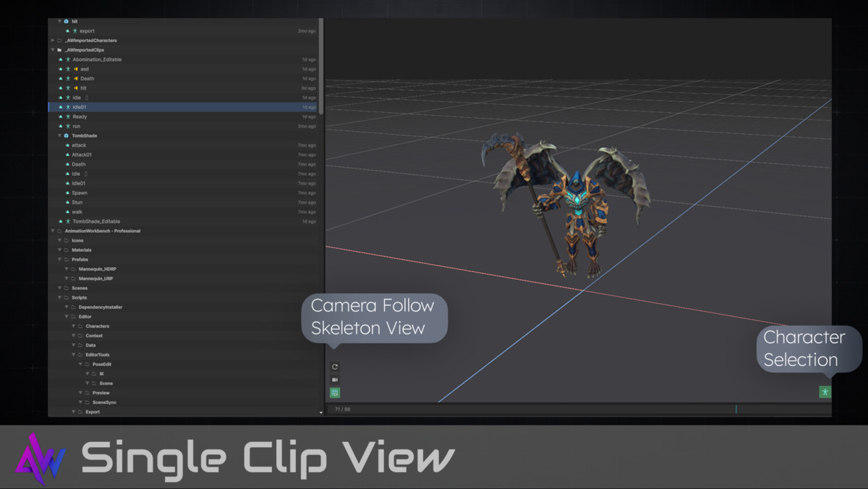Click the humanoid icon on run row
868x489 pixels.
(69, 126)
